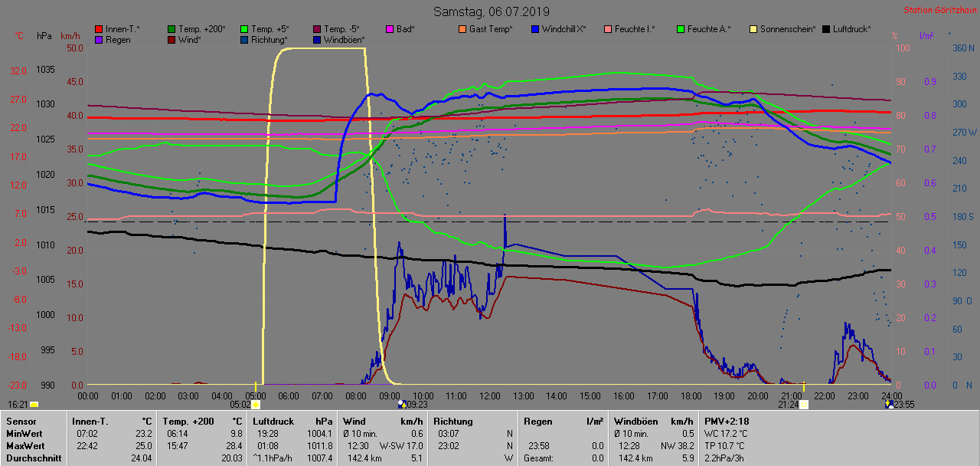Select the 'Sonnenschein*' legend label

click(x=788, y=29)
